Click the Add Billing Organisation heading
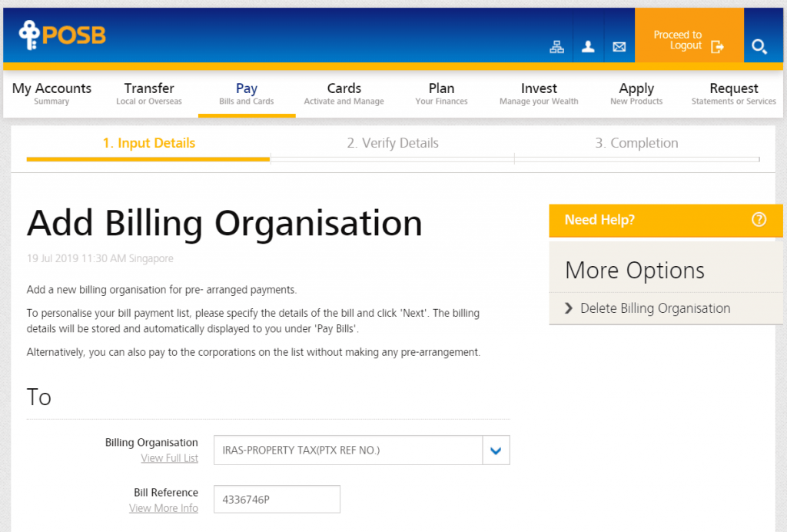This screenshot has width=787, height=532. pyautogui.click(x=224, y=224)
